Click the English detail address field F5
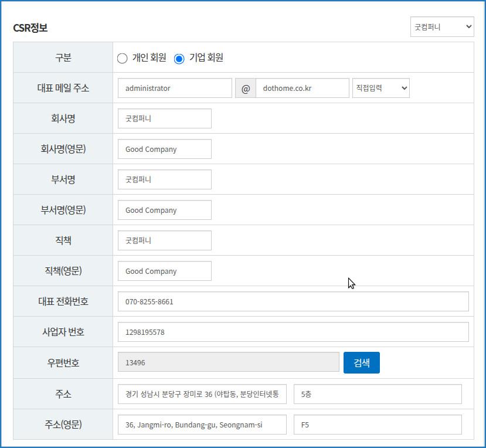The image size is (486, 448). pos(378,425)
